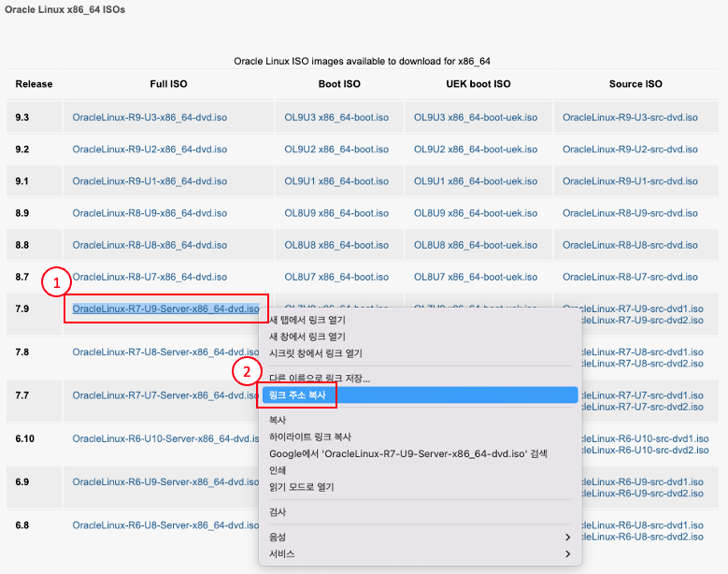This screenshot has width=728, height=574.
Task: Click OL8U7 x86_64-boot-uek.iso link
Action: click(x=476, y=278)
